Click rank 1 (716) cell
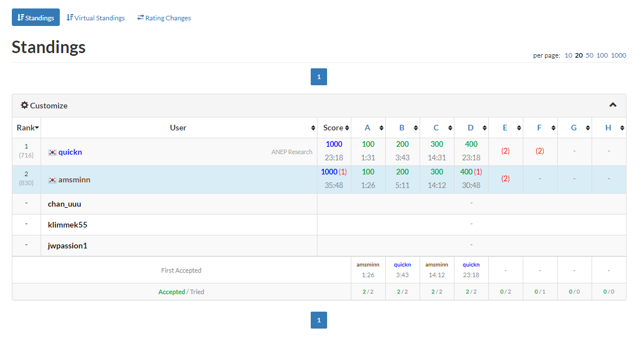Image resolution: width=644 pixels, height=341 pixels. tap(27, 151)
